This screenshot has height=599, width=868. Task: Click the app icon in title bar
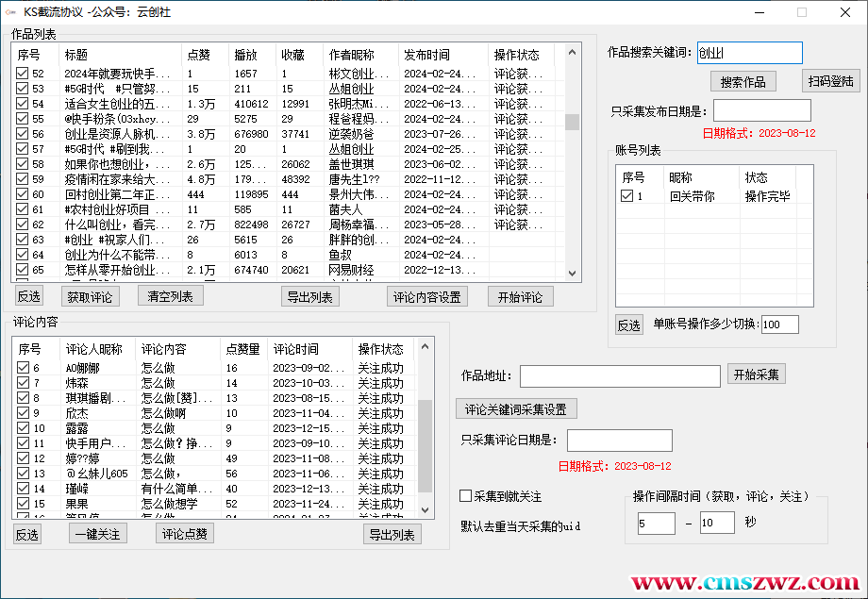pyautogui.click(x=10, y=12)
